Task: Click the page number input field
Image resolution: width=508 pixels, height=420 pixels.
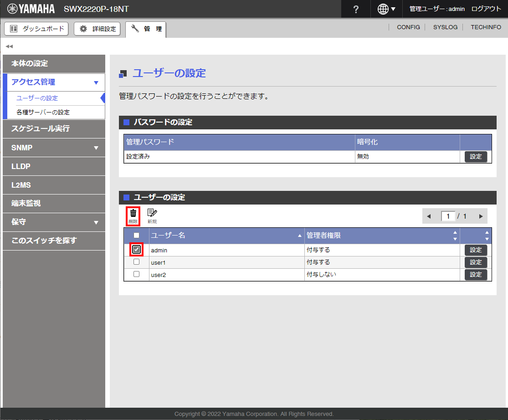Action: [x=448, y=216]
